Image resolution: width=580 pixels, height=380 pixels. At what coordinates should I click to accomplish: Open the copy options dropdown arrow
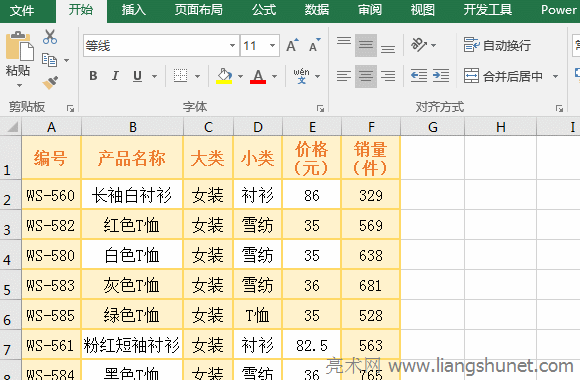(67, 60)
